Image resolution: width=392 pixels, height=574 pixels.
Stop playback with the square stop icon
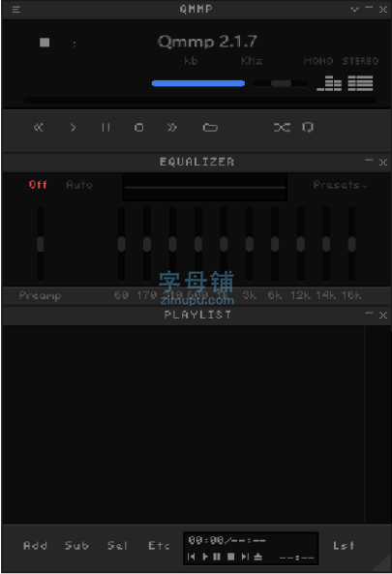138,128
